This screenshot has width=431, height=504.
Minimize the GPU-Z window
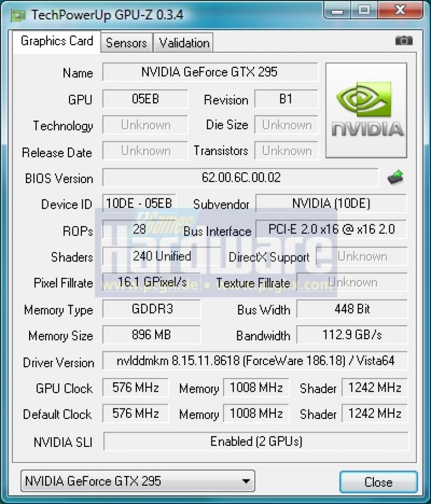click(x=337, y=11)
